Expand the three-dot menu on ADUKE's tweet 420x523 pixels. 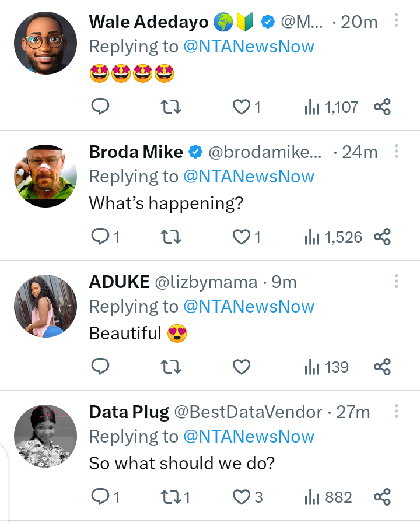[397, 282]
